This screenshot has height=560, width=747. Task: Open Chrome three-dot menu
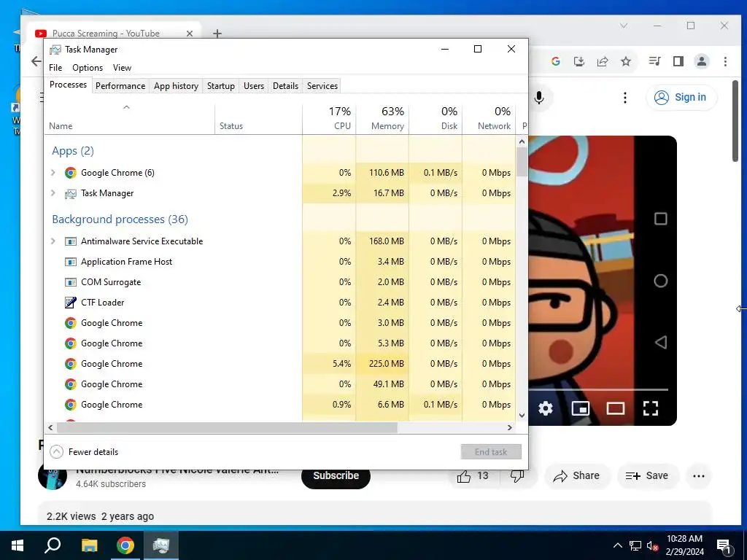tap(725, 61)
